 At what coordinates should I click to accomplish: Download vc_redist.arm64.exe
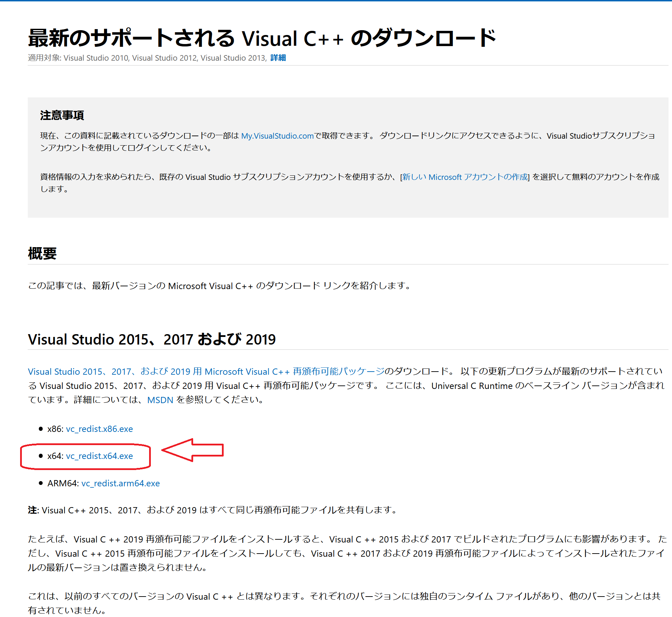tap(121, 483)
